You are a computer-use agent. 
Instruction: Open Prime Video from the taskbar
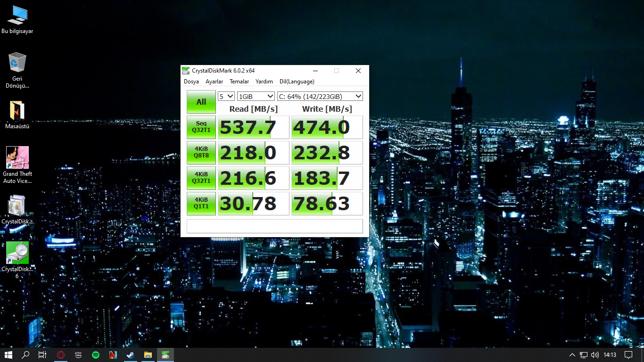[x=78, y=355]
